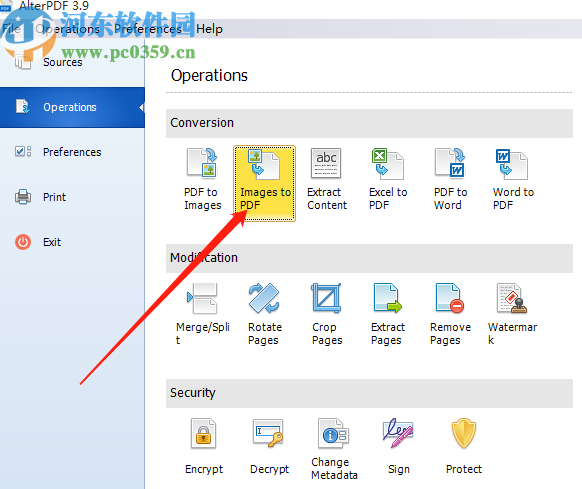Viewport: 582px width, 489px height.
Task: Open the PDF to Images conversion tool
Action: 202,180
